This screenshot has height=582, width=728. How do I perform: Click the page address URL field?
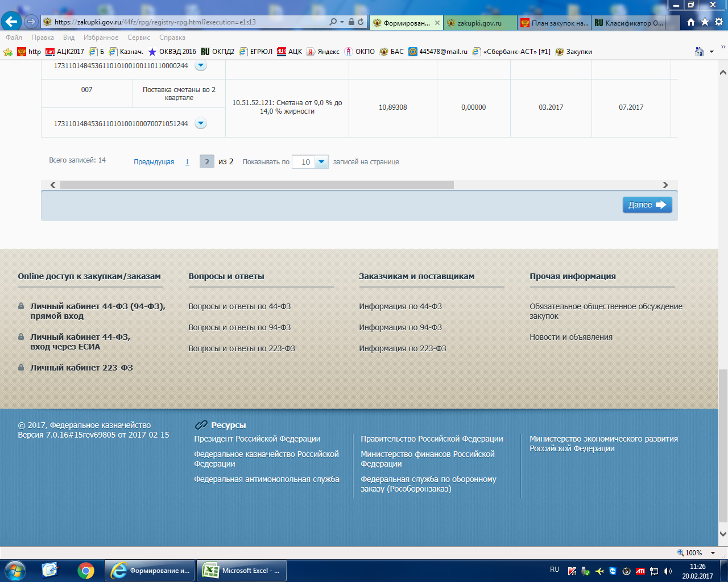188,22
